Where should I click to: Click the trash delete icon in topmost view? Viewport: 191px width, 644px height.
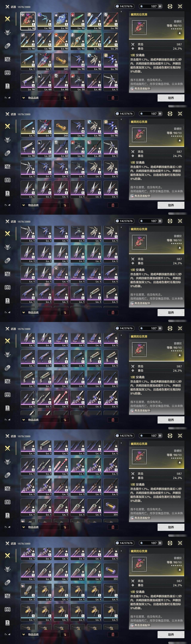coord(113,98)
